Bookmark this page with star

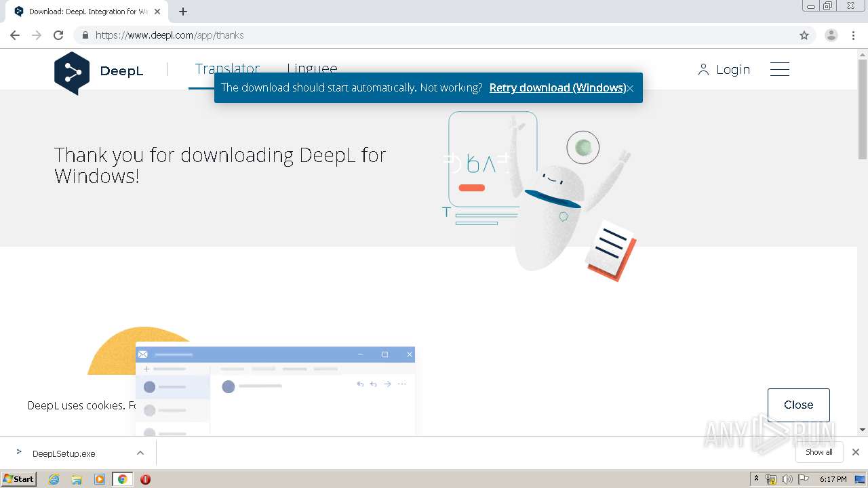pos(804,35)
